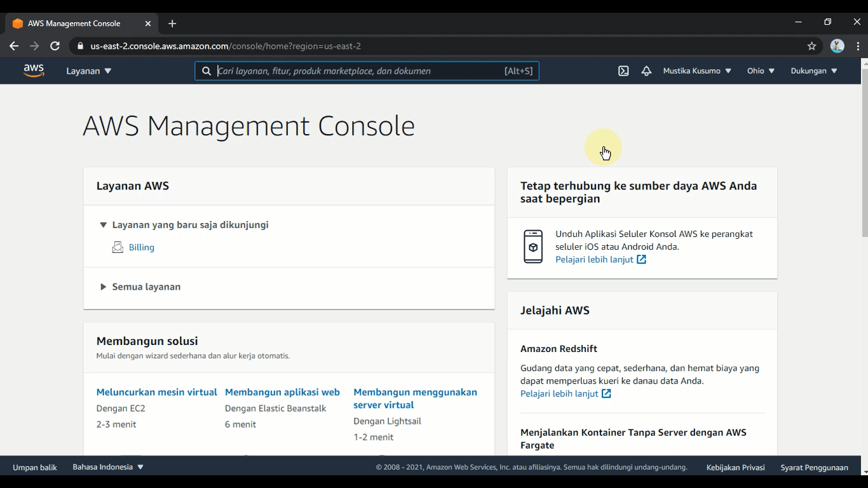Click the scrollbar down arrow
Screen dimensions: 868x488
864,472
